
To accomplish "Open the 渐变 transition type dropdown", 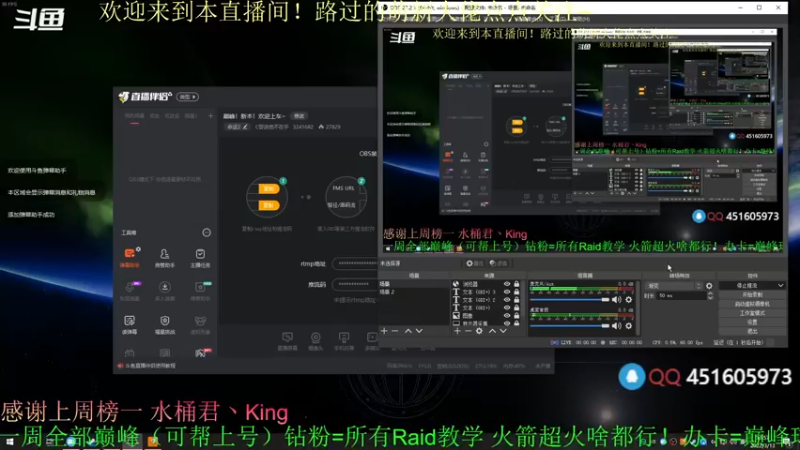I will tap(673, 286).
